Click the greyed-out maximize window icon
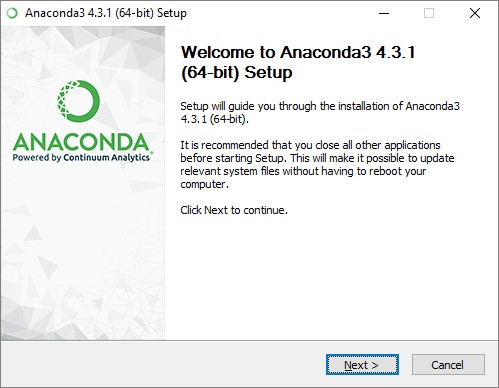The height and width of the screenshot is (388, 499). pos(429,13)
